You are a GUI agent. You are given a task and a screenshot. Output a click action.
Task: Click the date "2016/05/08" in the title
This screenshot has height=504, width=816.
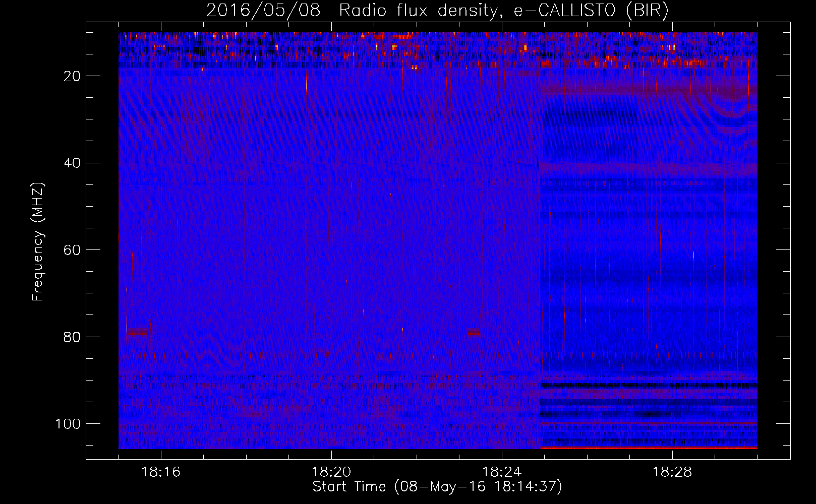coord(263,10)
